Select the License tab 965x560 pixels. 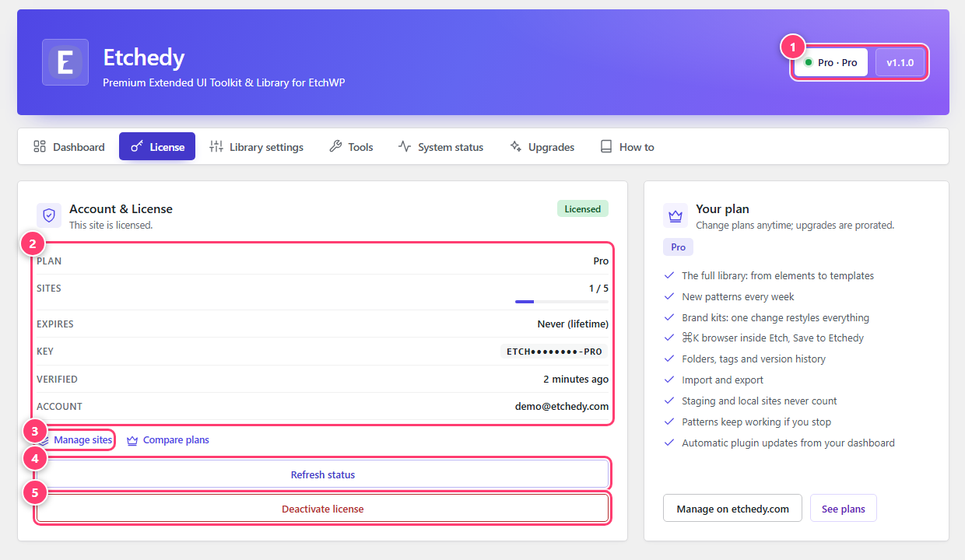point(157,147)
